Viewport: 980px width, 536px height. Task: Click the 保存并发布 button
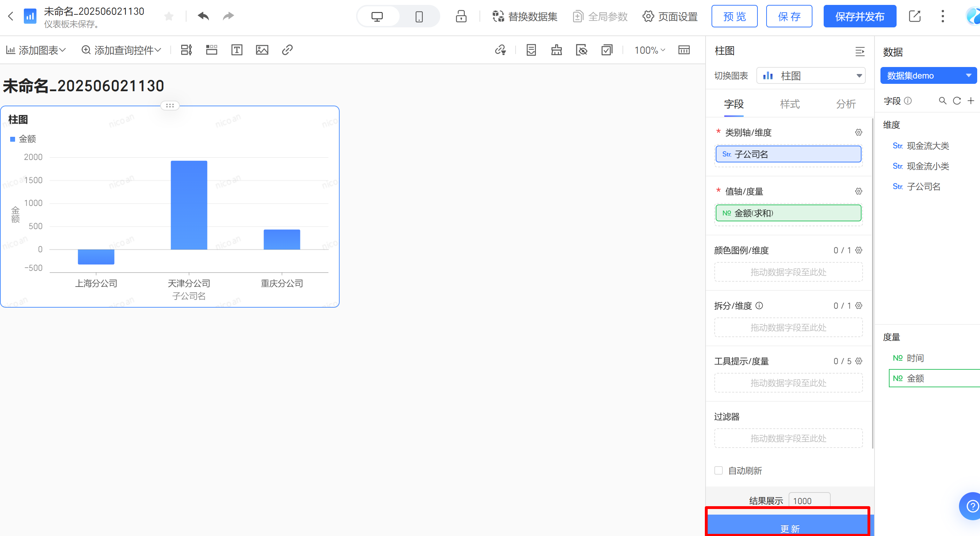coord(859,16)
